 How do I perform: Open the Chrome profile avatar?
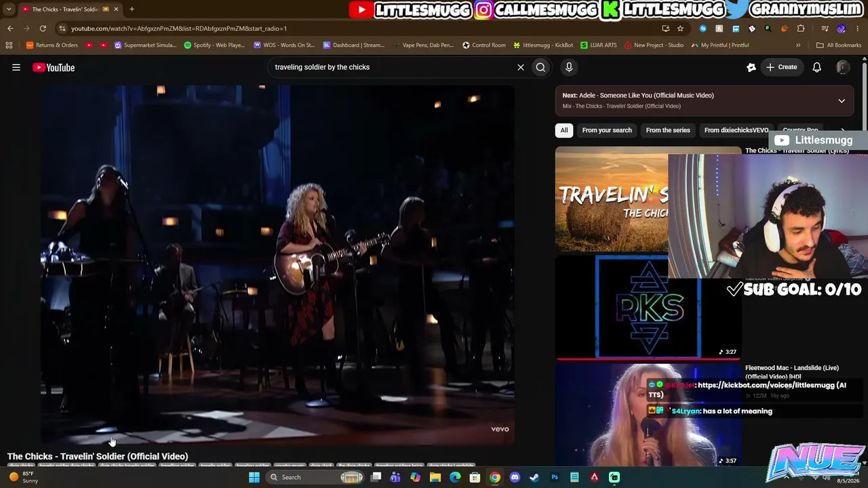pyautogui.click(x=842, y=28)
